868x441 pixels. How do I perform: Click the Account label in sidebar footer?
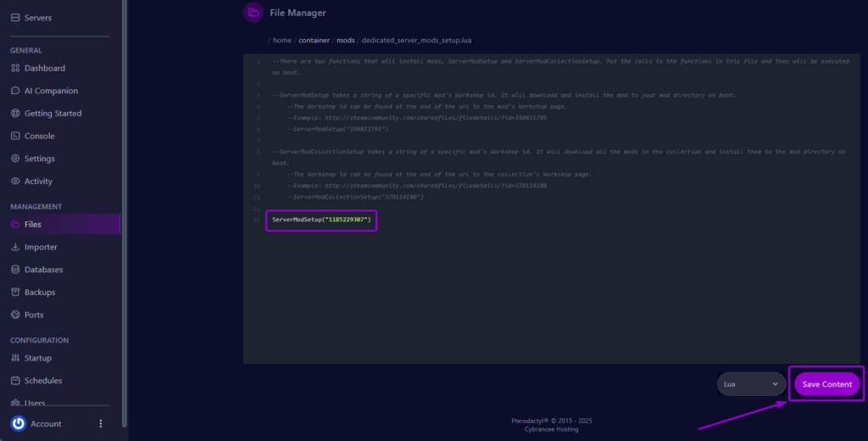click(46, 424)
